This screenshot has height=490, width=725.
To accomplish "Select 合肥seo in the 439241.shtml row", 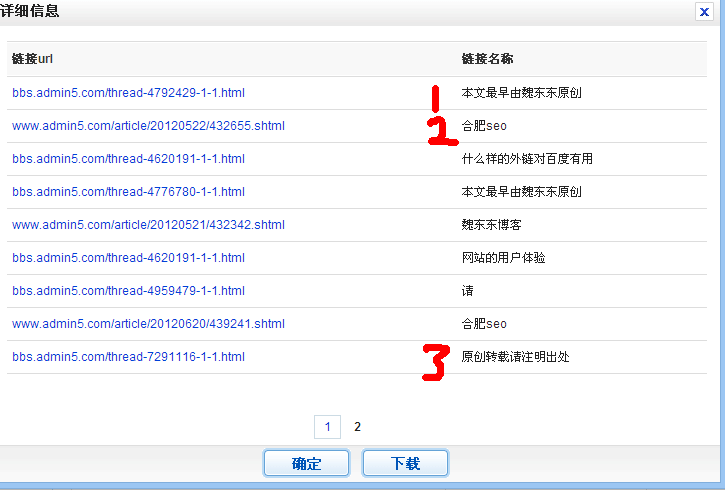I will point(484,324).
